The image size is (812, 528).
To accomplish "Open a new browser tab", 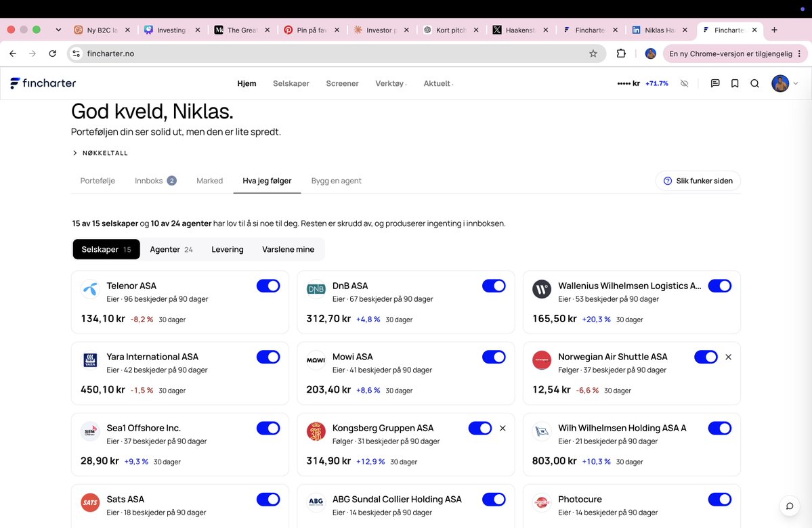I will (x=774, y=30).
